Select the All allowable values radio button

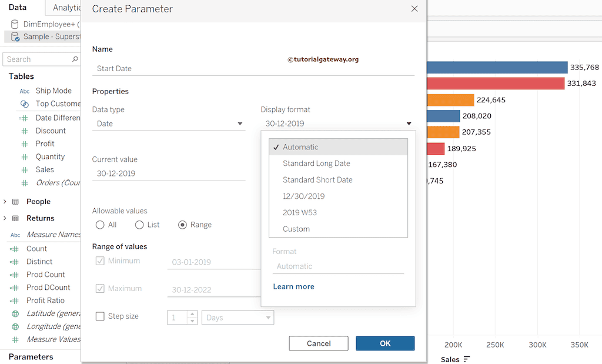coord(99,225)
